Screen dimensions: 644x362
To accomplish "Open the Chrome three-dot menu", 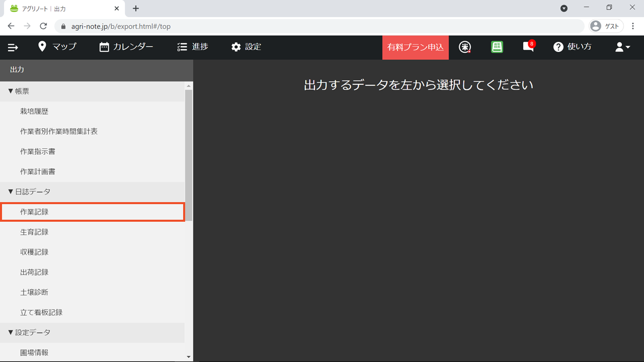I will click(x=633, y=26).
